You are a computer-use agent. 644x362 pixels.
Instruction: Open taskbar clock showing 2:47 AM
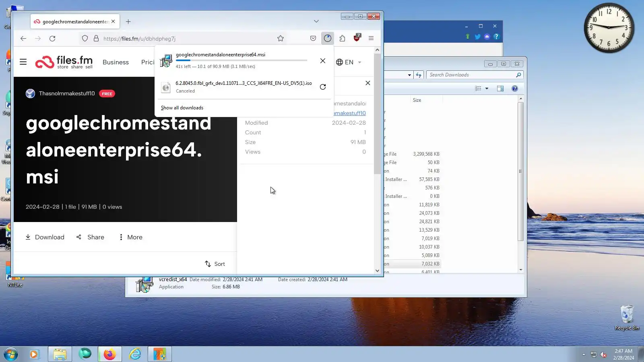pos(623,354)
